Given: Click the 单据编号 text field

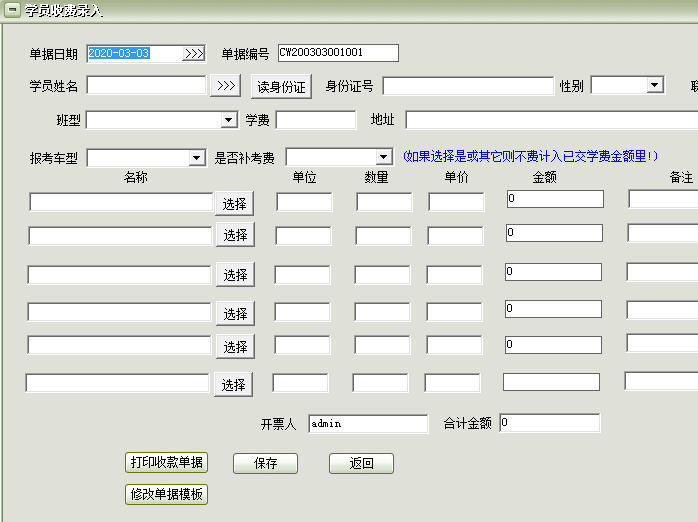Looking at the screenshot, I should pyautogui.click(x=338, y=53).
